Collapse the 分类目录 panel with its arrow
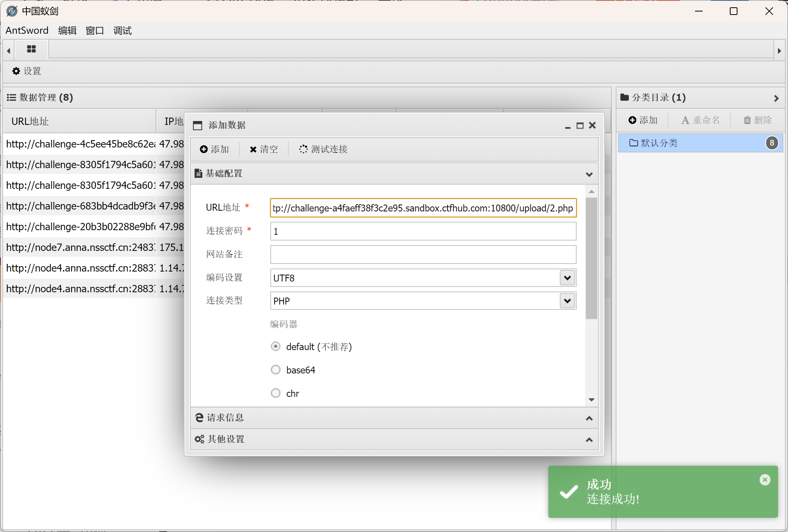The width and height of the screenshot is (788, 532). [776, 98]
